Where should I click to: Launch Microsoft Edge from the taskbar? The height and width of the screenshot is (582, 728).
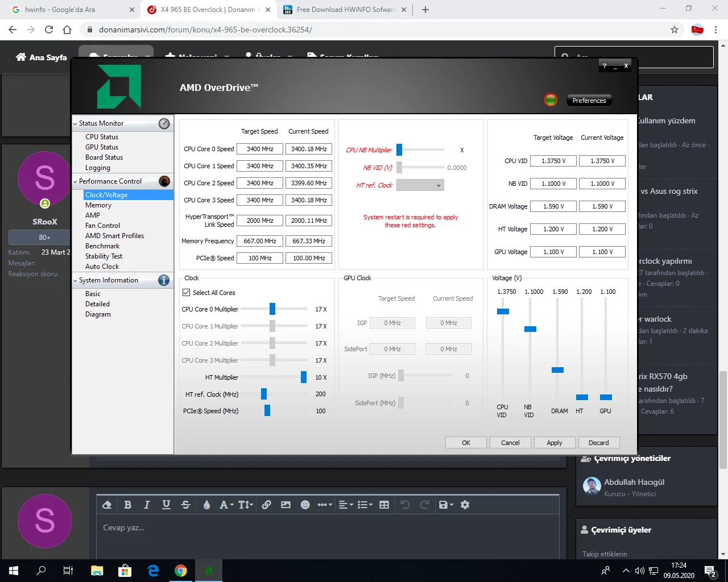pos(153,571)
